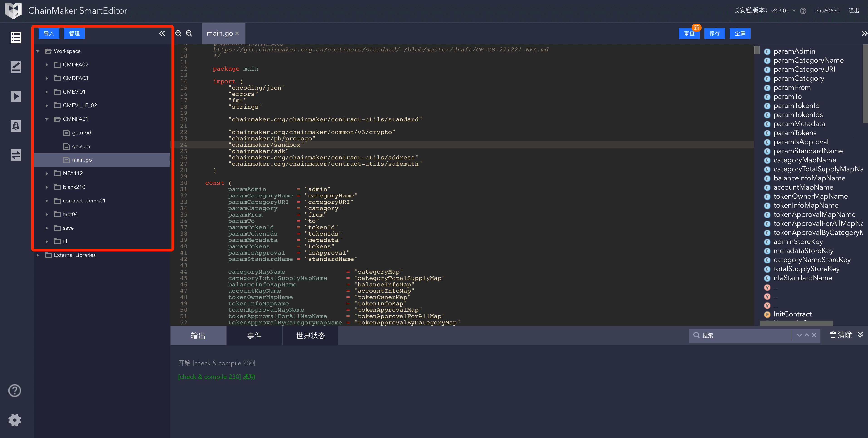Open the settings gear icon
The height and width of the screenshot is (438, 868).
coord(15,420)
